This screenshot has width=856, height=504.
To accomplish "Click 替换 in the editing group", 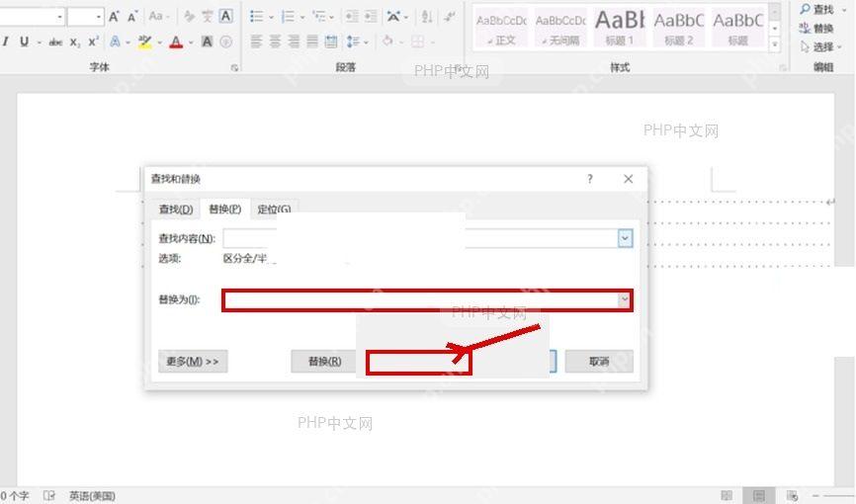I will tap(816, 28).
